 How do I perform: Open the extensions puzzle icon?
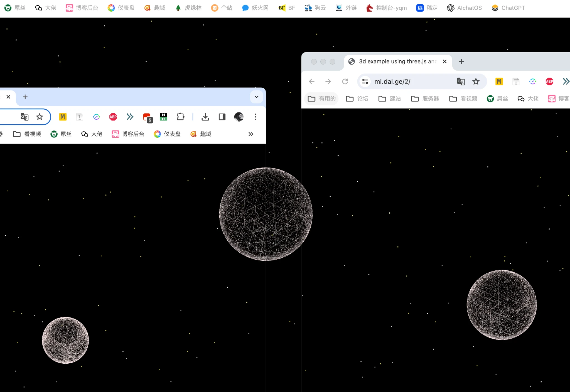[x=180, y=117]
